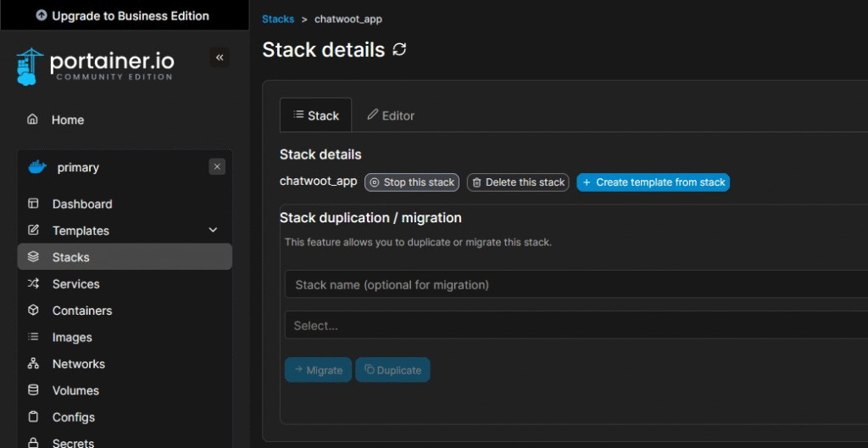Collapse the sidebar with double-chevron icon
Image resolution: width=868 pixels, height=448 pixels.
pyautogui.click(x=220, y=58)
